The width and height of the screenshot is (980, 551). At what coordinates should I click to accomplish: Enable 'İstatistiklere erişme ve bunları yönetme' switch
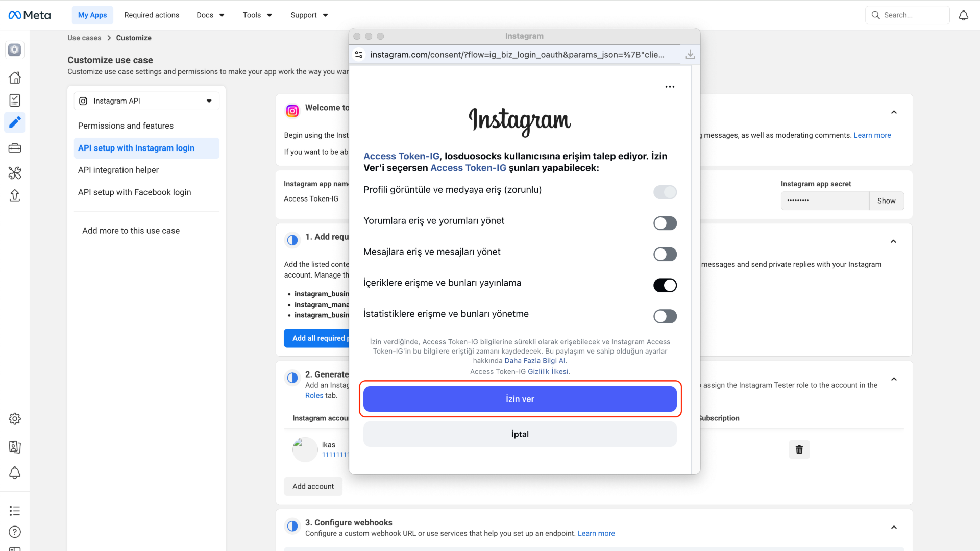click(665, 317)
